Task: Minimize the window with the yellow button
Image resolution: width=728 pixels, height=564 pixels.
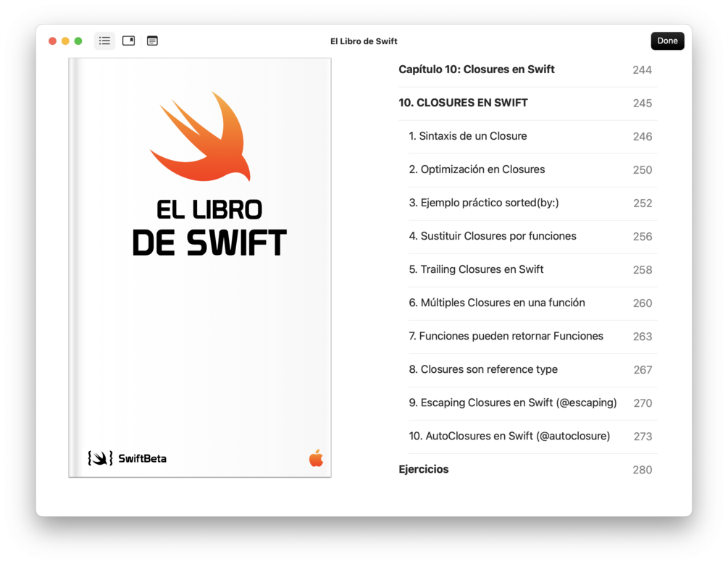Action: (x=65, y=41)
